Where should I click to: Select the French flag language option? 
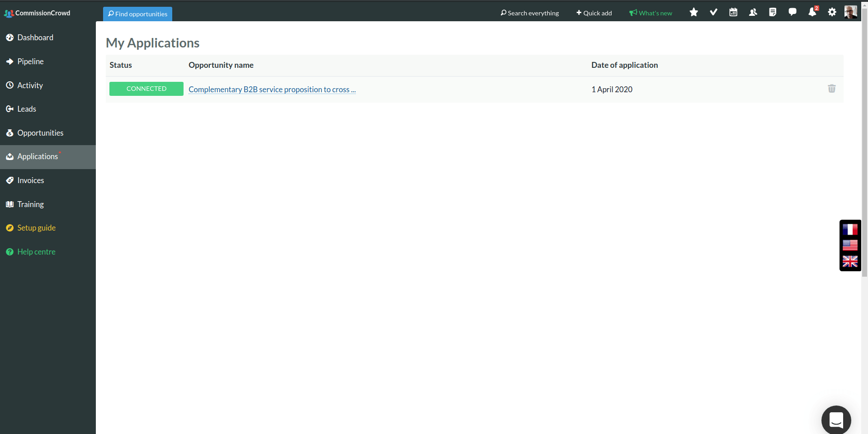pyautogui.click(x=850, y=230)
